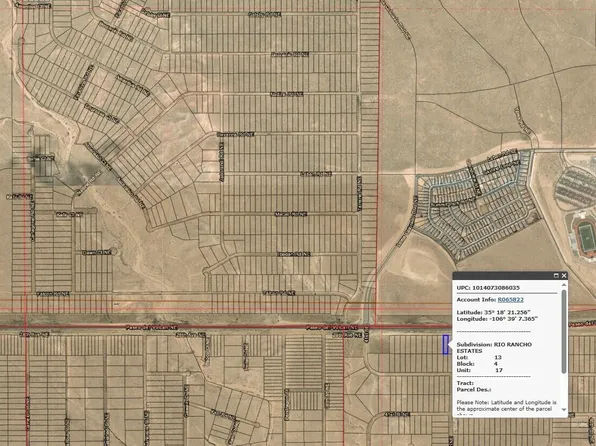This screenshot has height=446, width=596.
Task: Maximize the parcel info popup
Action: (x=556, y=276)
